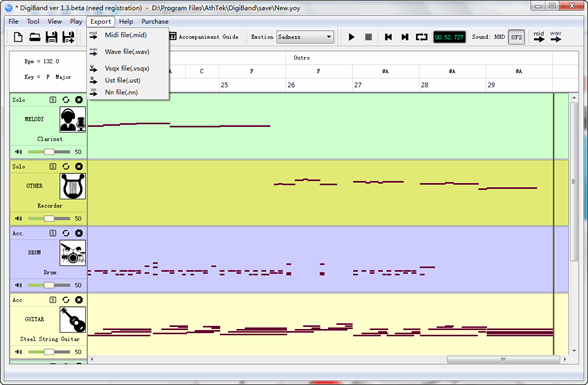588x385 pixels.
Task: Regenerate OTHER track refresh icon
Action: pos(66,166)
